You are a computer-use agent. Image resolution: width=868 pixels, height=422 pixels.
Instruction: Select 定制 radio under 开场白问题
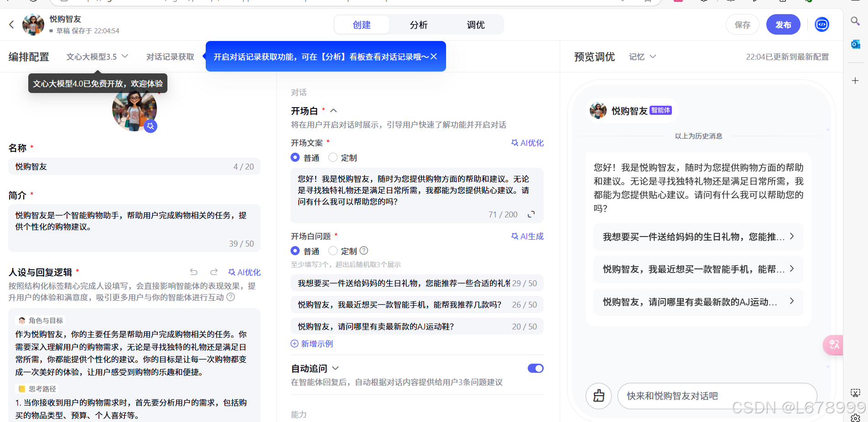(x=333, y=251)
